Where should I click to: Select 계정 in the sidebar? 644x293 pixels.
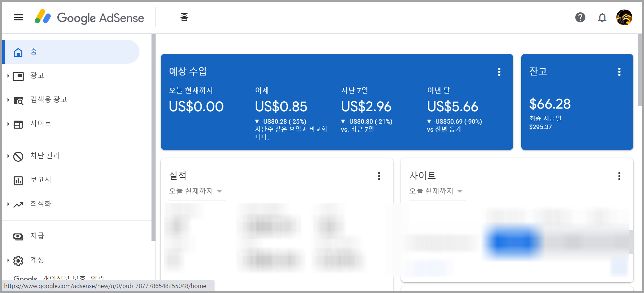[37, 260]
